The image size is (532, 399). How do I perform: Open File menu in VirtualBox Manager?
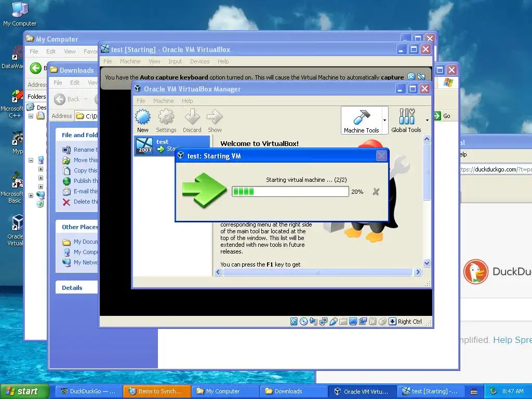click(141, 101)
